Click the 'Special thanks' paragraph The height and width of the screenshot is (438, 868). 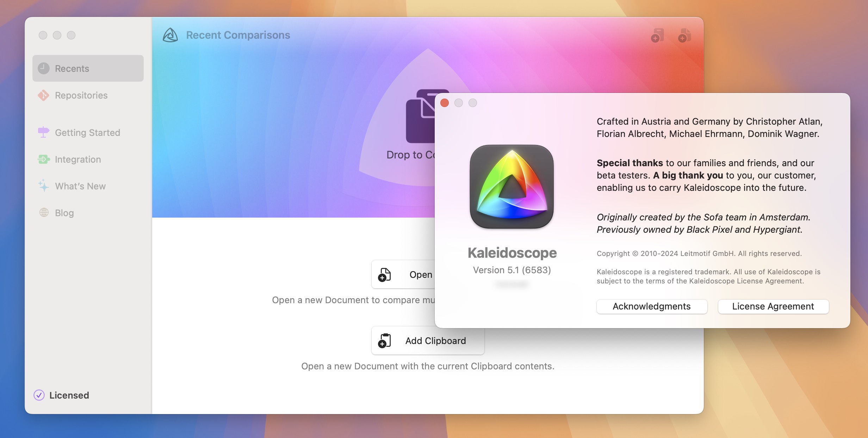click(x=706, y=175)
